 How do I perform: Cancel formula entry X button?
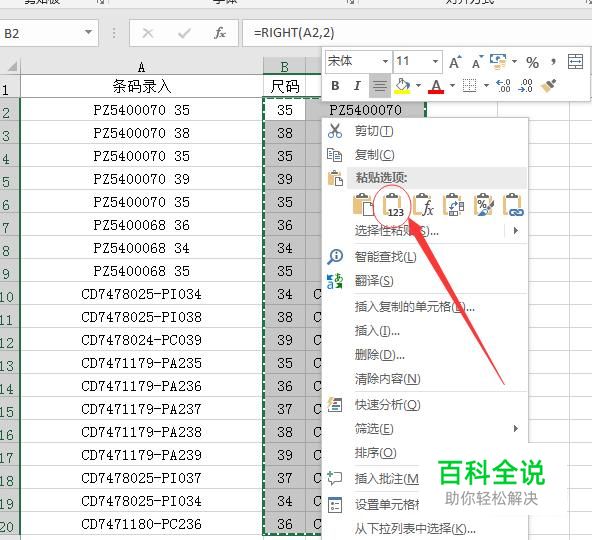tap(148, 33)
